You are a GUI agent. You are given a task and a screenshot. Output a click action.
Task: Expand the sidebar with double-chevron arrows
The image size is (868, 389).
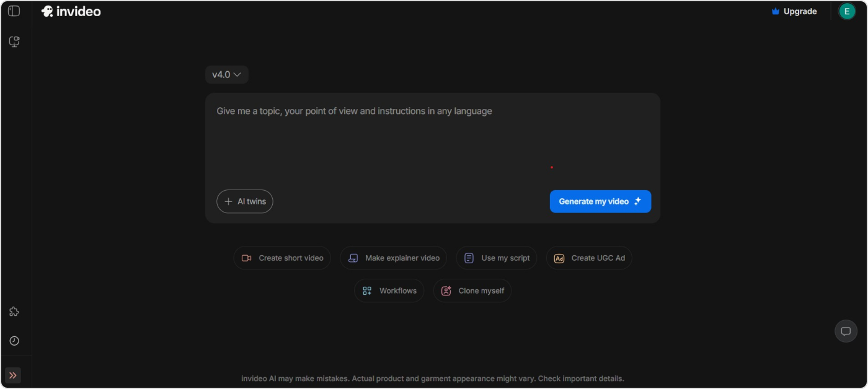click(13, 375)
